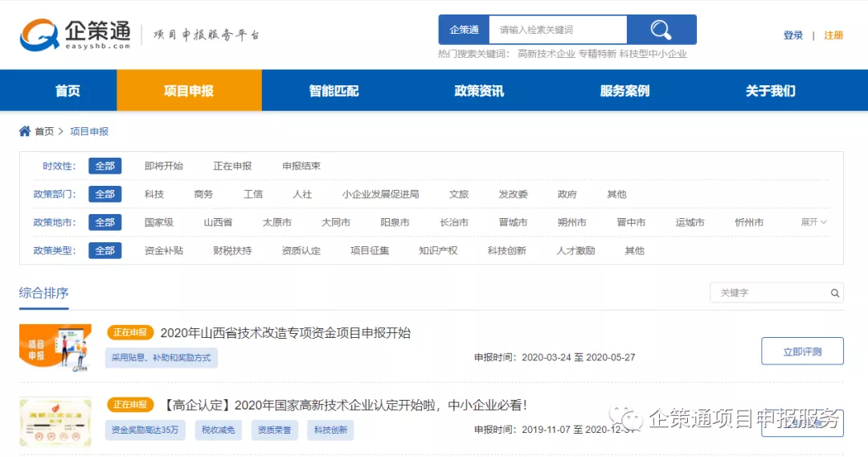Image resolution: width=868 pixels, height=457 pixels.
Task: Click the 登录 link
Action: (x=793, y=35)
